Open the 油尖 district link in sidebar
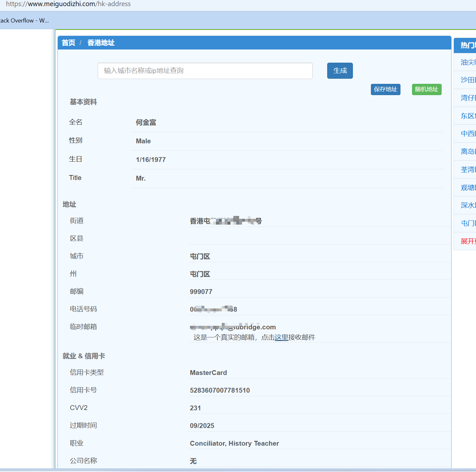The height and width of the screenshot is (472, 476). click(468, 62)
